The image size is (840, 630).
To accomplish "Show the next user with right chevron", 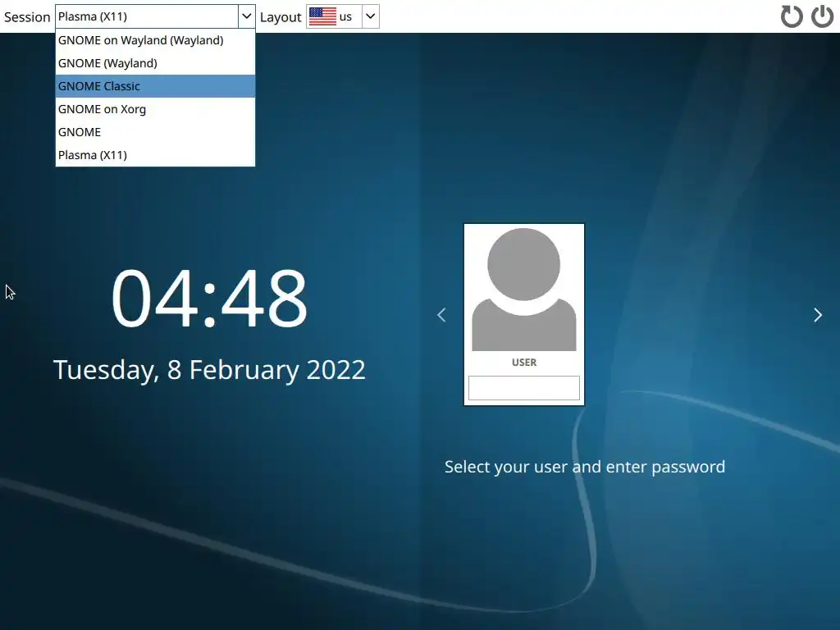I will [x=818, y=315].
